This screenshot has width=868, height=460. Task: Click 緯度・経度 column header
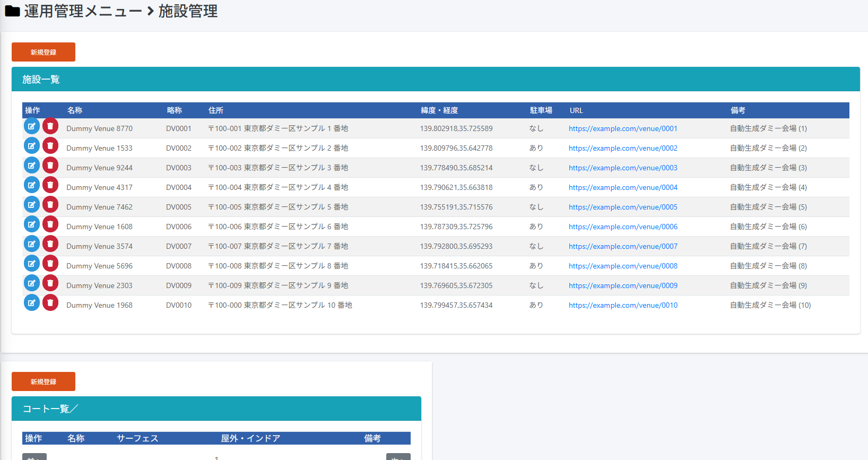tap(439, 110)
